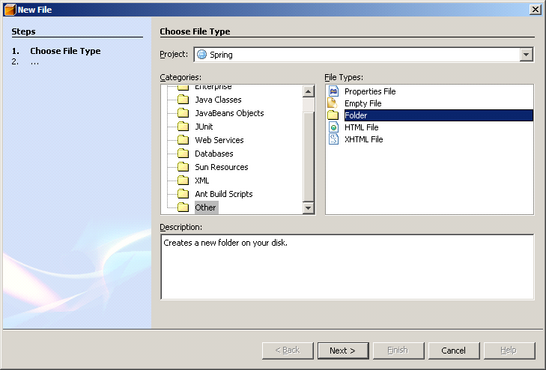546x370 pixels.
Task: Select the Databases category
Action: pos(214,153)
